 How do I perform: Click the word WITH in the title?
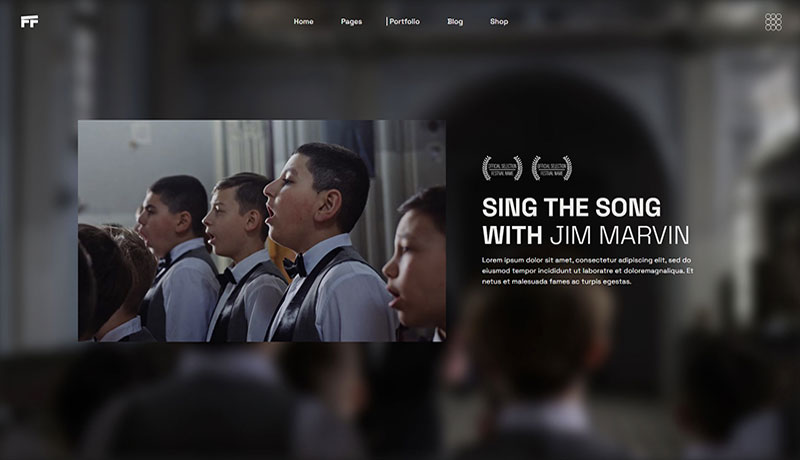click(512, 236)
